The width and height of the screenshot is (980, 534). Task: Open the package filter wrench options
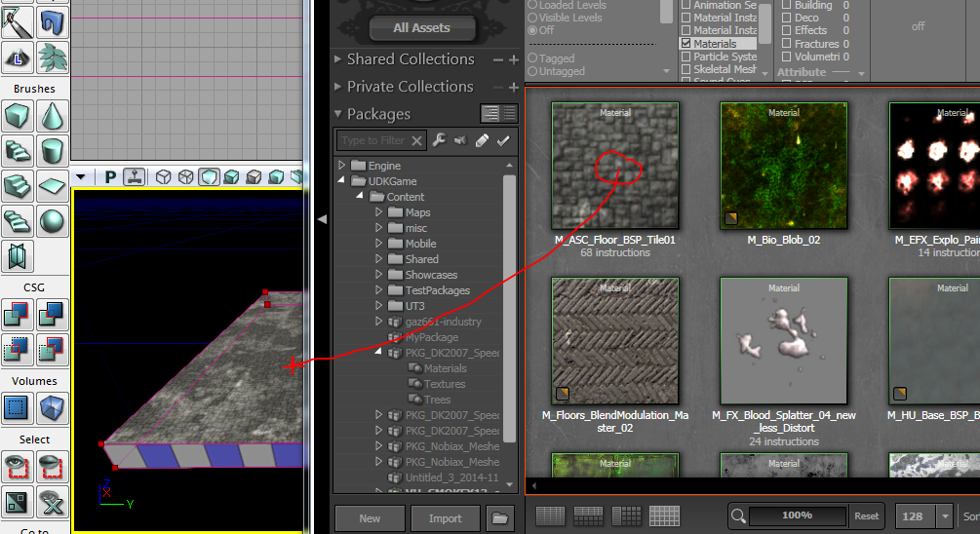tap(439, 140)
